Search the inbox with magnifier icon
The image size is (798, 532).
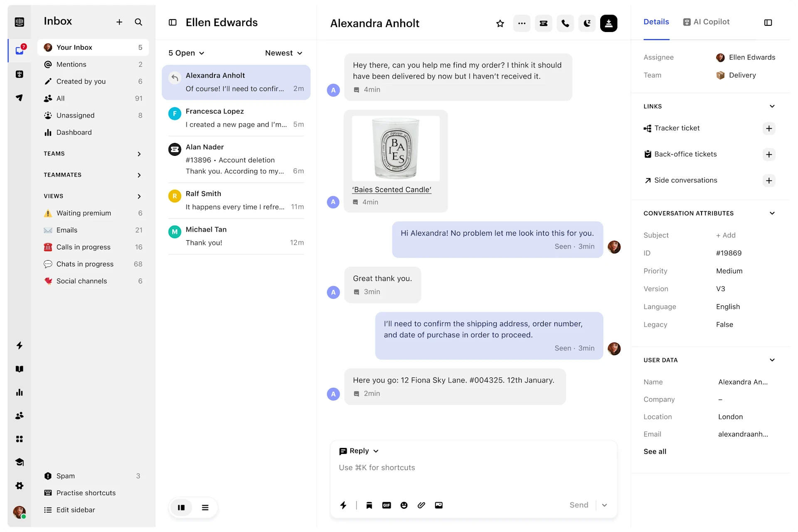[138, 22]
